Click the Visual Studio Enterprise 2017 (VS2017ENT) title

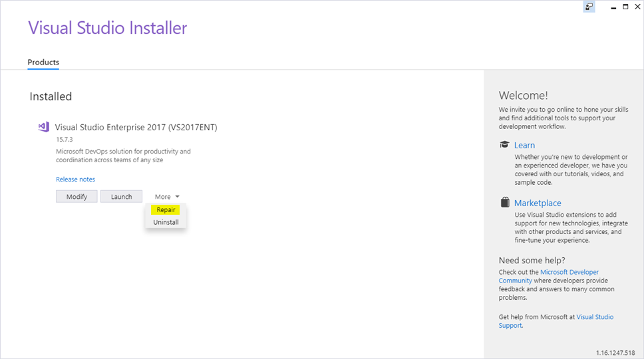(x=136, y=127)
